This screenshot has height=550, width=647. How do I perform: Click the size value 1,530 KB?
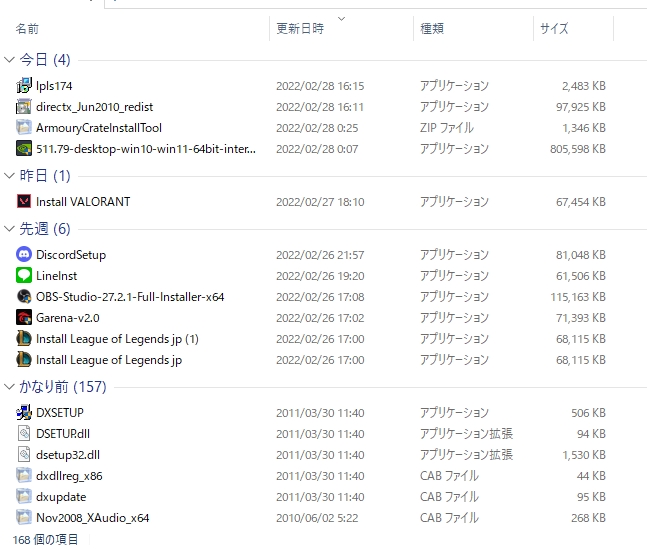584,455
